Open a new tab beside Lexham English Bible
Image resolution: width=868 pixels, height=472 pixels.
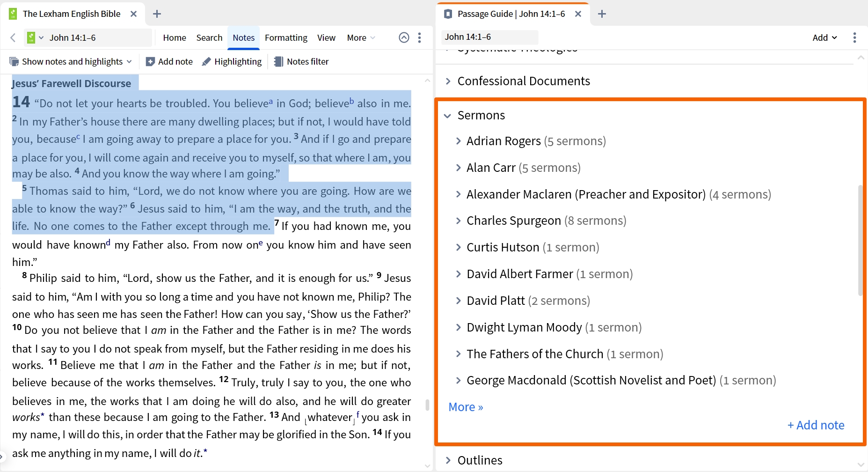[157, 14]
